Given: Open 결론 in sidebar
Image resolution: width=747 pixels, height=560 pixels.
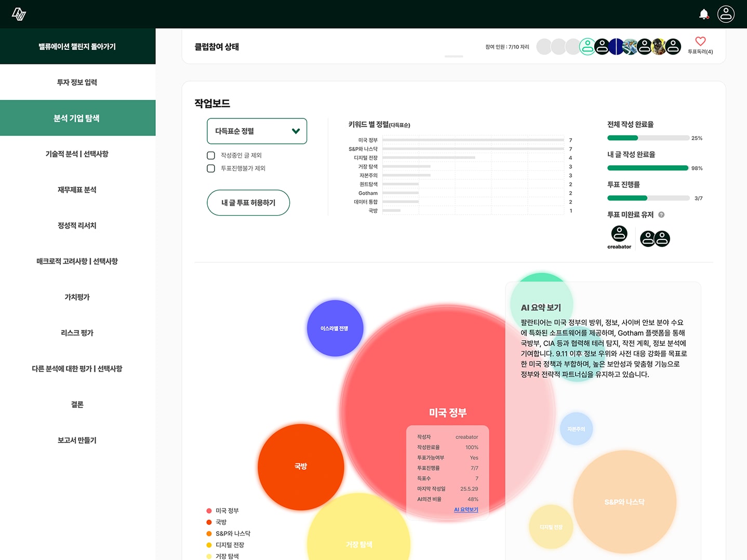Looking at the screenshot, I should (x=77, y=405).
